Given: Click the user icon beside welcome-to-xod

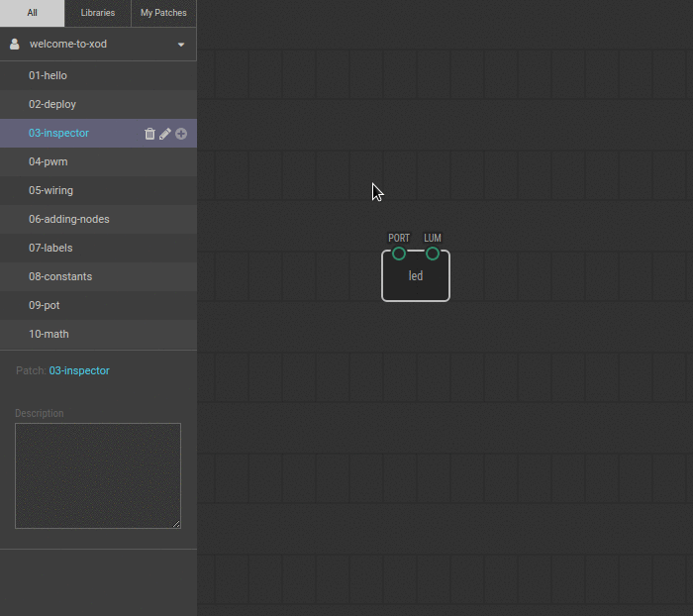Looking at the screenshot, I should [x=15, y=45].
